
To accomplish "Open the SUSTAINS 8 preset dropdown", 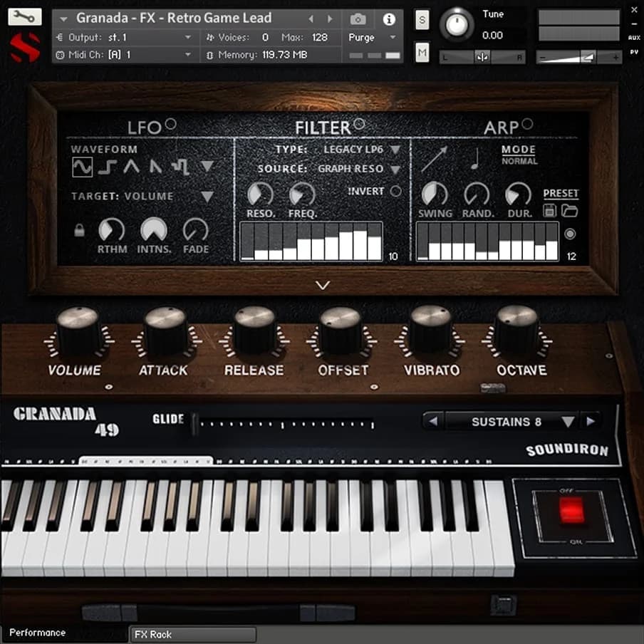I will coord(567,422).
